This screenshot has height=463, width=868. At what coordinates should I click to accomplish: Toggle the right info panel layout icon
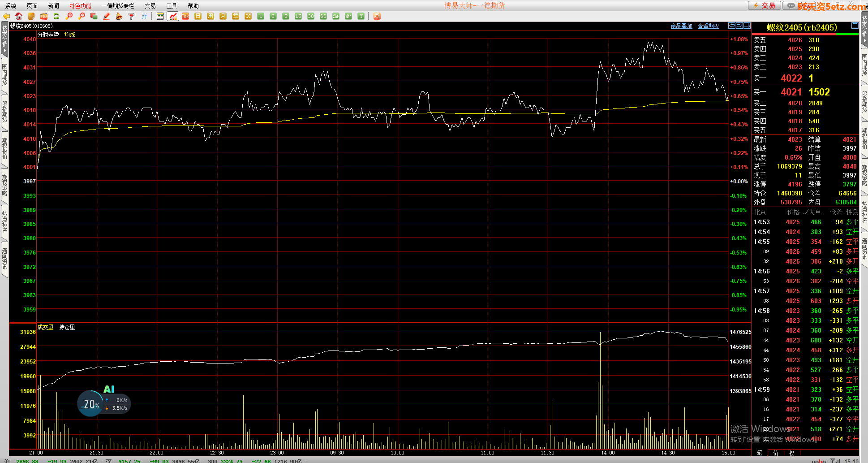[x=855, y=26]
